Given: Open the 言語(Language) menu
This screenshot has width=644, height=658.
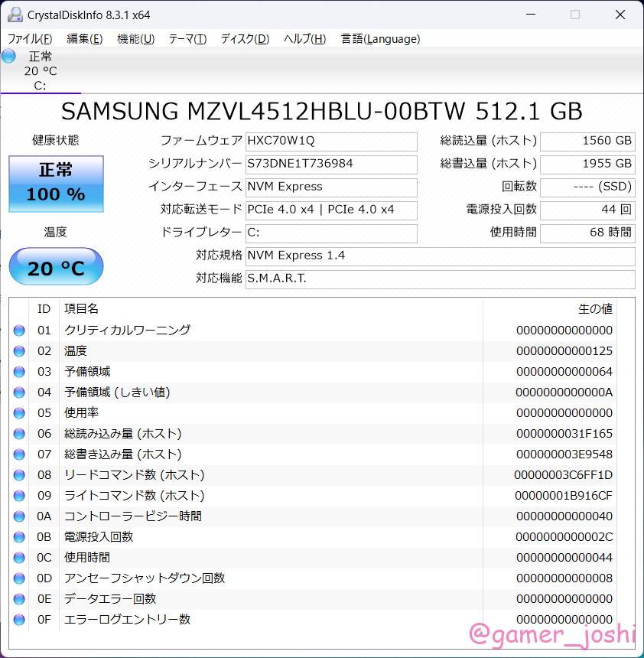Looking at the screenshot, I should [381, 39].
